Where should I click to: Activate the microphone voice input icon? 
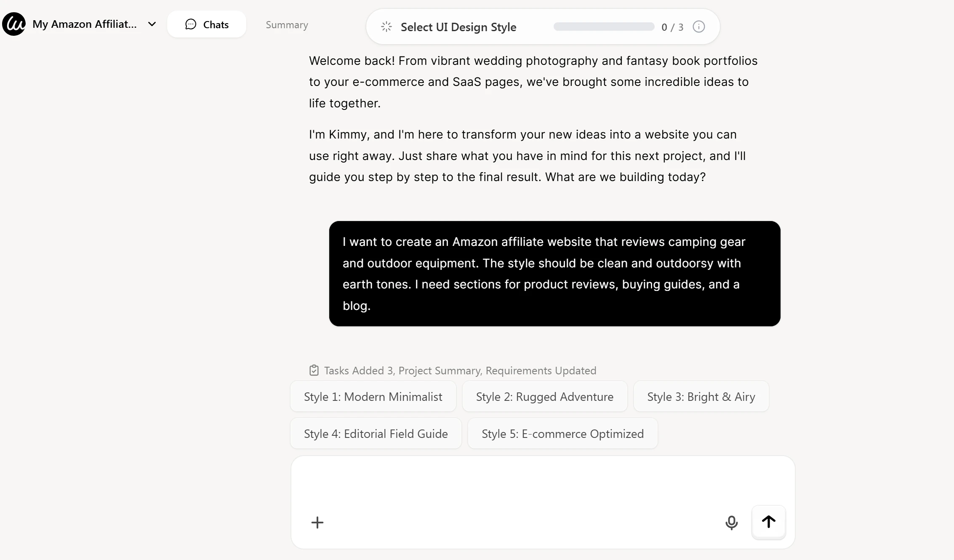[732, 523]
